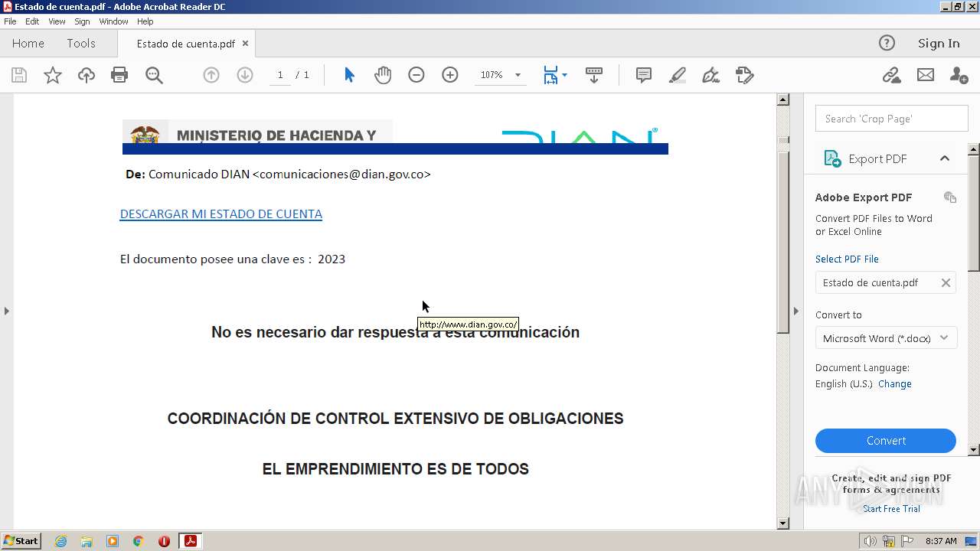The image size is (980, 551).
Task: Go to previous page arrow
Action: pyautogui.click(x=211, y=75)
